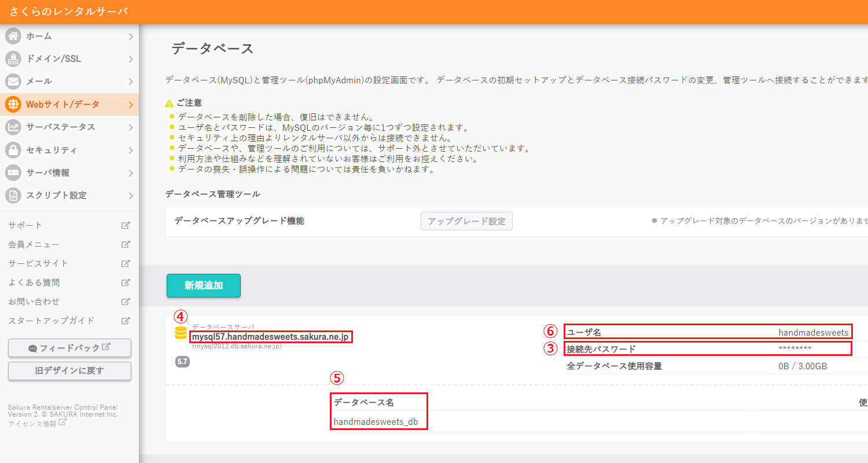The image size is (868, 463).
Task: Click the データベース管理ツール heading
Action: pos(212,194)
